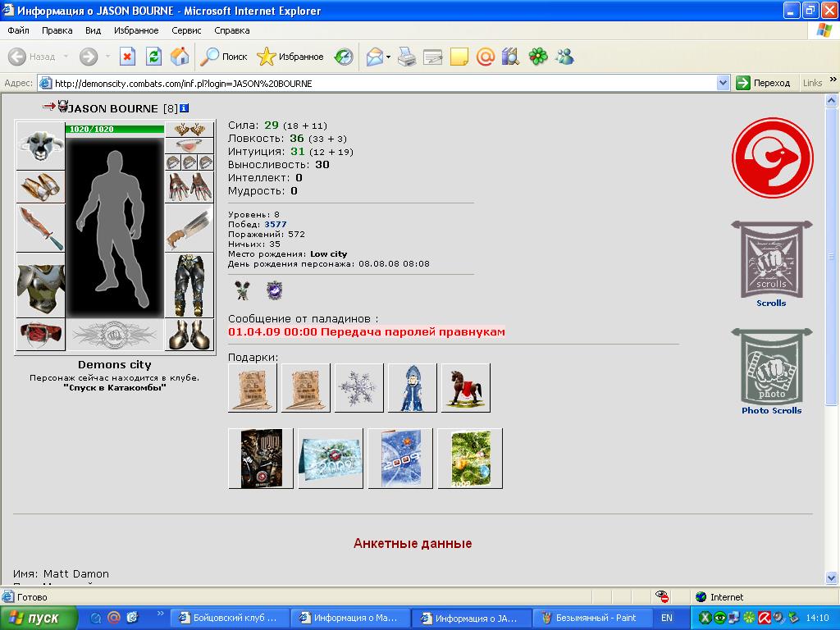Click the dagger weapon slot

(x=41, y=228)
